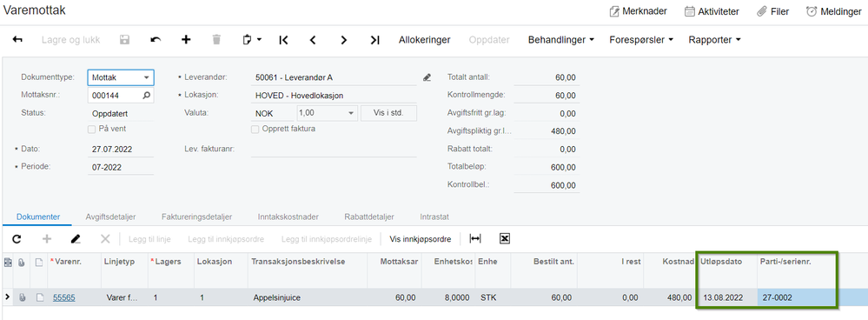
Task: Switch to the Avgiftsdetaljer tab
Action: [110, 217]
